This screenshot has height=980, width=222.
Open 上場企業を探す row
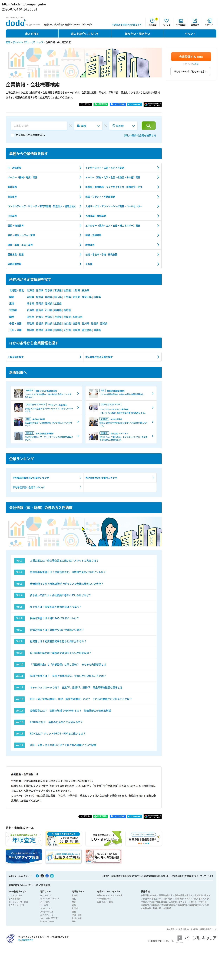(45, 357)
